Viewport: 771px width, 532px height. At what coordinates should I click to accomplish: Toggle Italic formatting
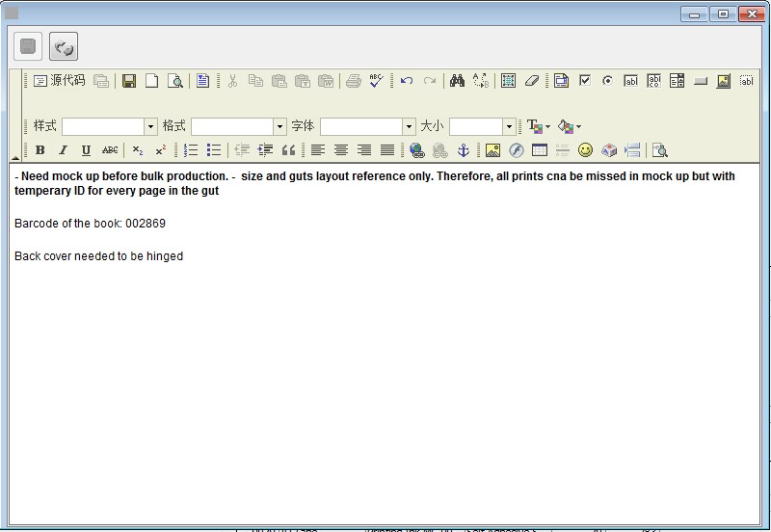coord(63,150)
